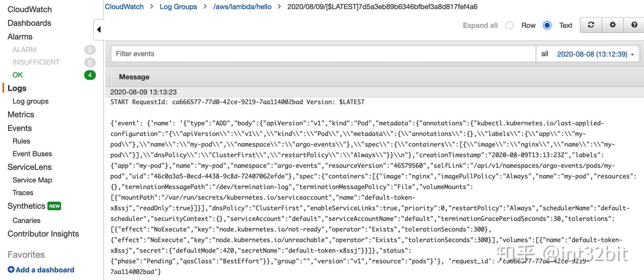Viewport: 644px width, 280px height.
Task: Open /aws/lambda/hello breadcrumb link
Action: pyautogui.click(x=242, y=7)
